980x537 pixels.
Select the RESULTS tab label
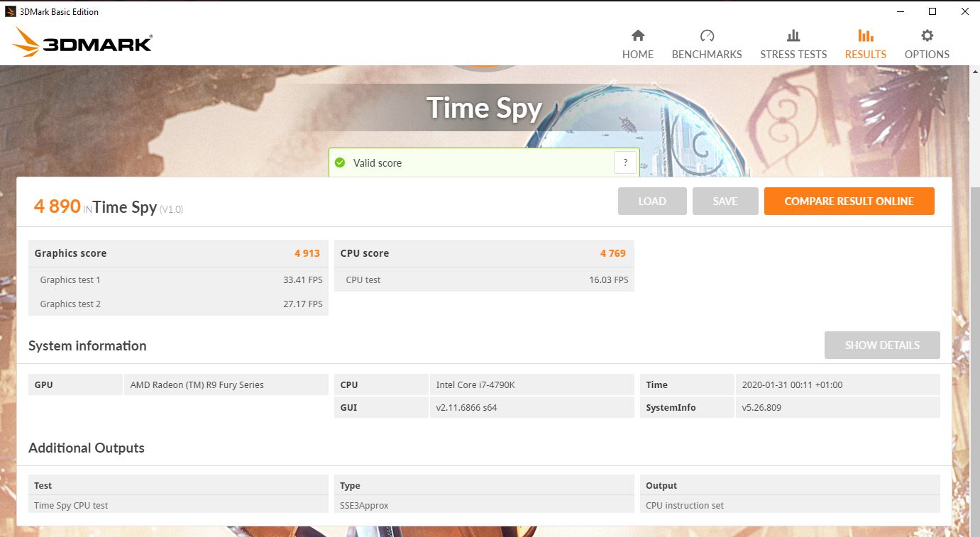click(x=865, y=54)
